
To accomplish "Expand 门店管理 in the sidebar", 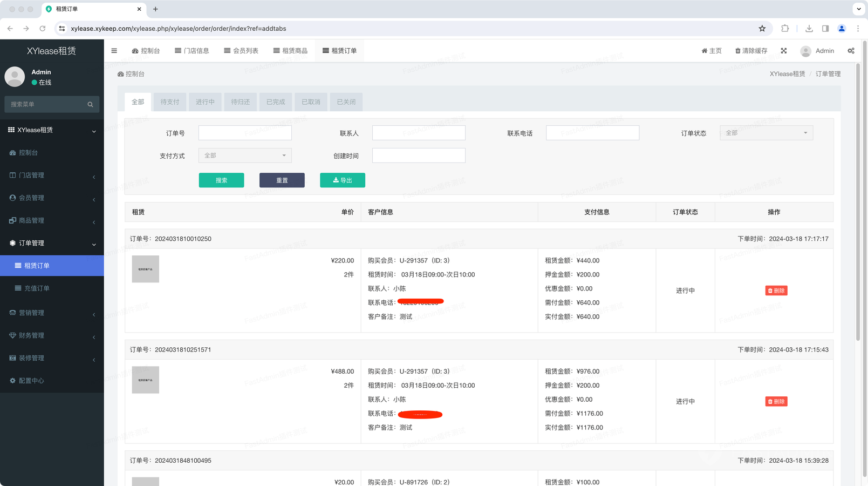I will click(52, 175).
